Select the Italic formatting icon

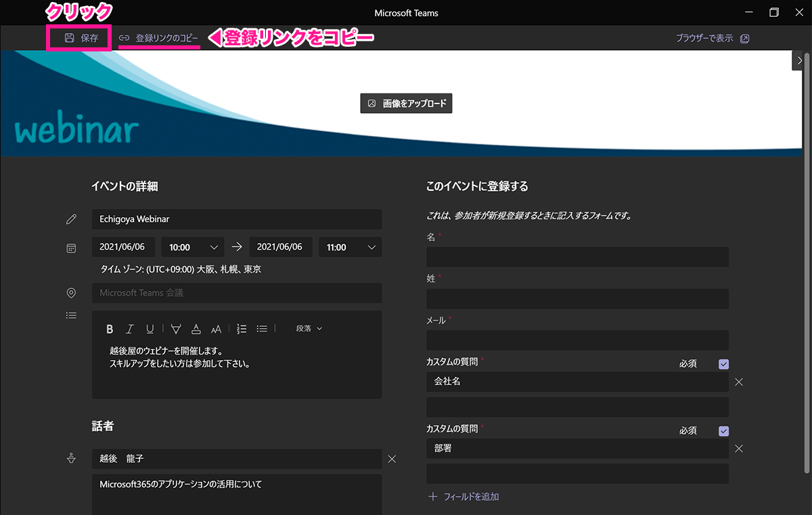click(129, 329)
